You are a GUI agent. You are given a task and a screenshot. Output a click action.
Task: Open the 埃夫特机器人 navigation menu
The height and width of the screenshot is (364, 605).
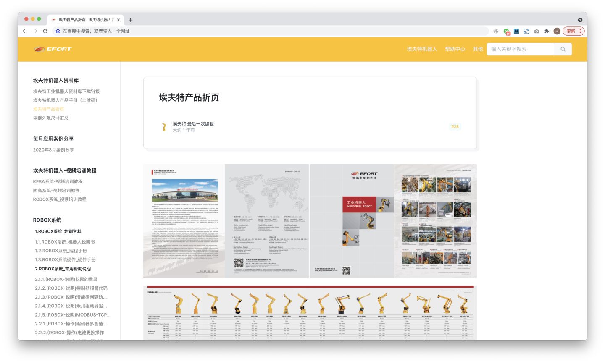[422, 49]
